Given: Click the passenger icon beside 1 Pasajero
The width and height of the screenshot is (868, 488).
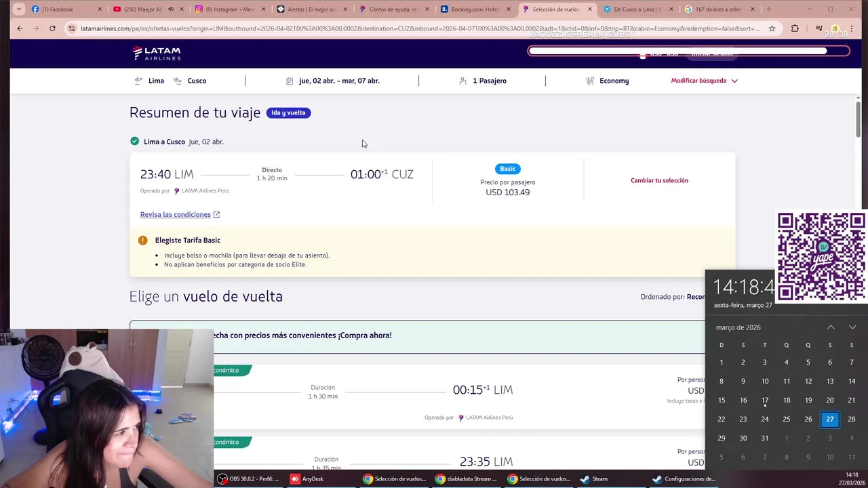Looking at the screenshot, I should click(463, 81).
